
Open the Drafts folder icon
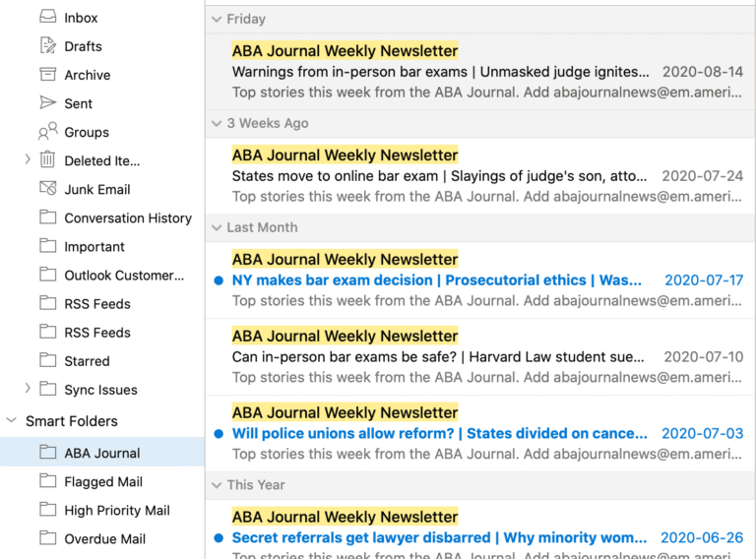coord(47,46)
